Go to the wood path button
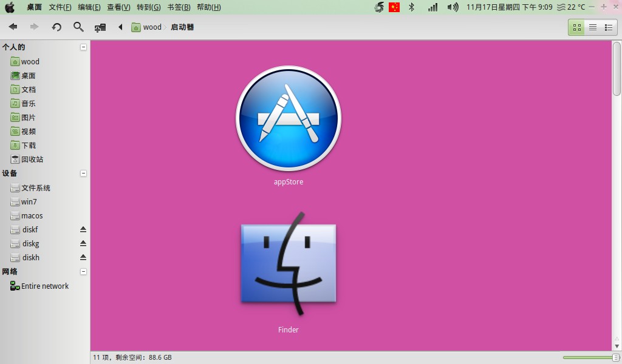622x364 pixels. pos(147,27)
